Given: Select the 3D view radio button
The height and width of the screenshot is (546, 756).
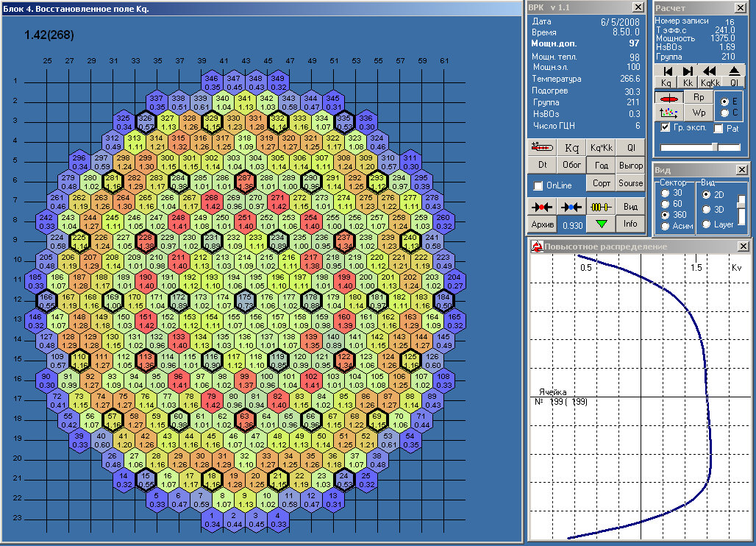Looking at the screenshot, I should (707, 210).
